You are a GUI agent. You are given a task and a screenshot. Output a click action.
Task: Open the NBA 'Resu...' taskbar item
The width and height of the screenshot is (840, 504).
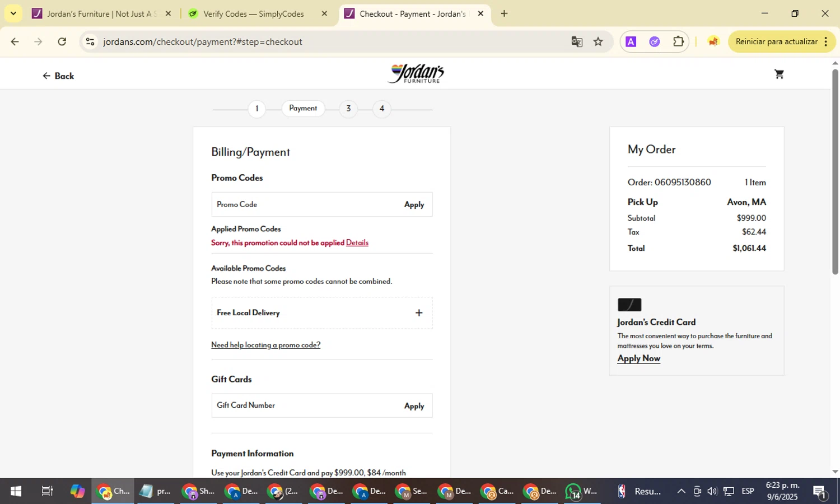tap(638, 491)
